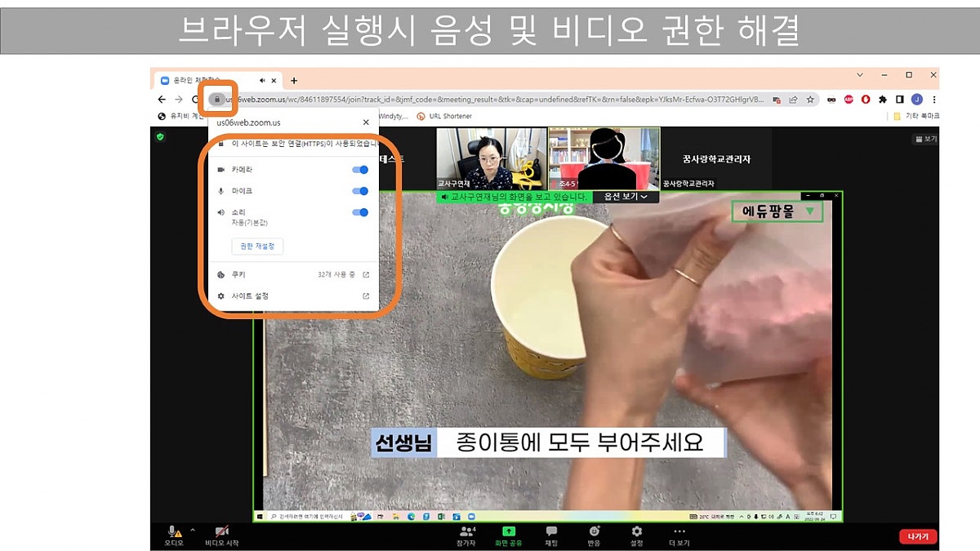This screenshot has width=980, height=551.
Task: Go back with the browser back arrow
Action: tap(162, 100)
